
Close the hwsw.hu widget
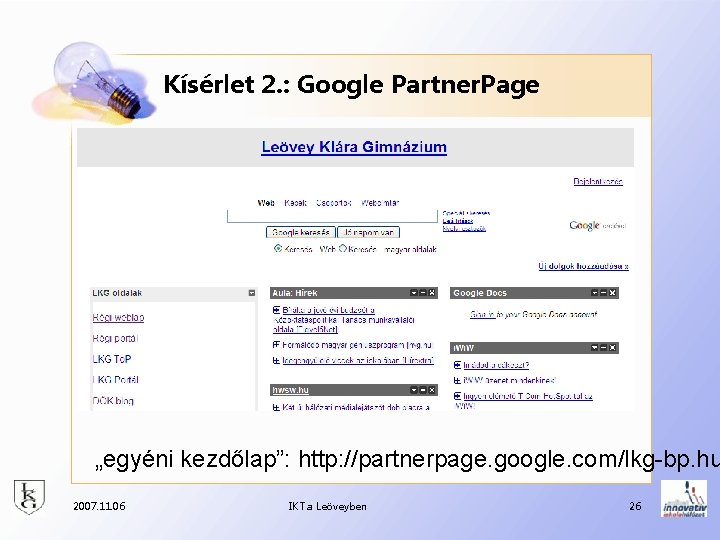point(432,390)
